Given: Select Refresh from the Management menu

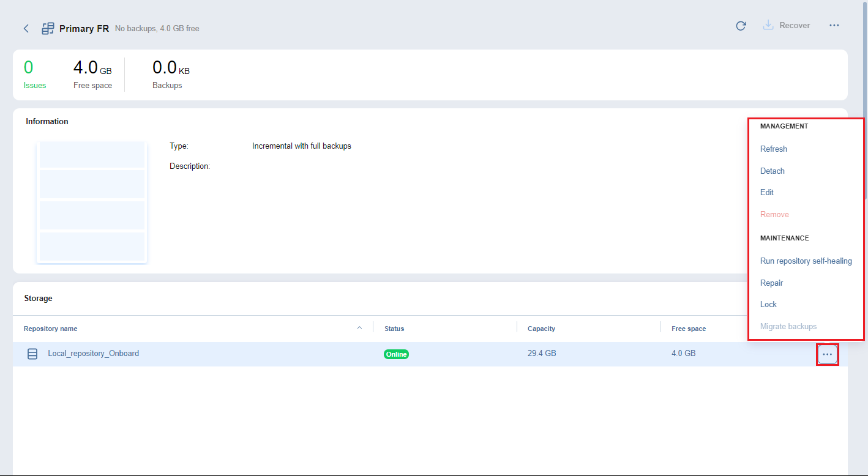Looking at the screenshot, I should coord(773,149).
